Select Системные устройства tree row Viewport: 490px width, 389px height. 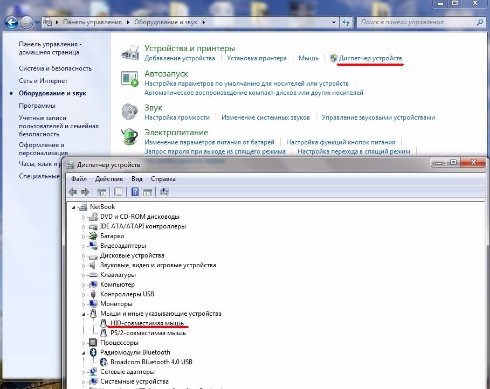(x=134, y=381)
